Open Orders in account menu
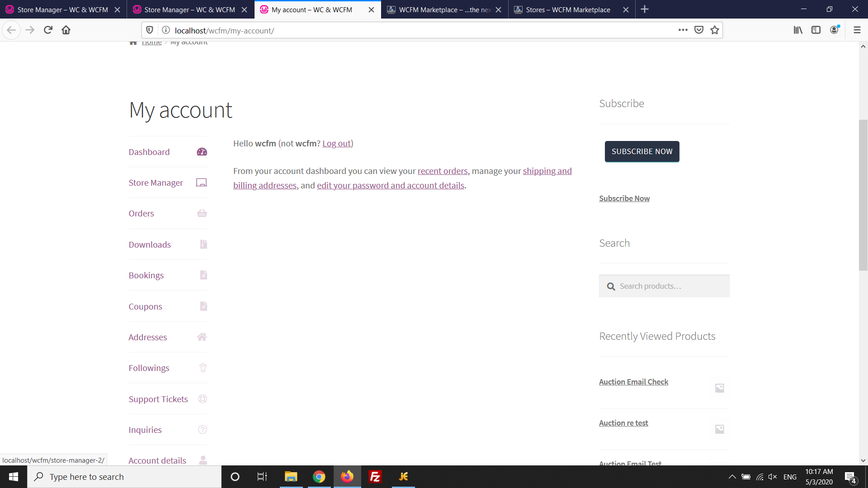 click(x=141, y=214)
